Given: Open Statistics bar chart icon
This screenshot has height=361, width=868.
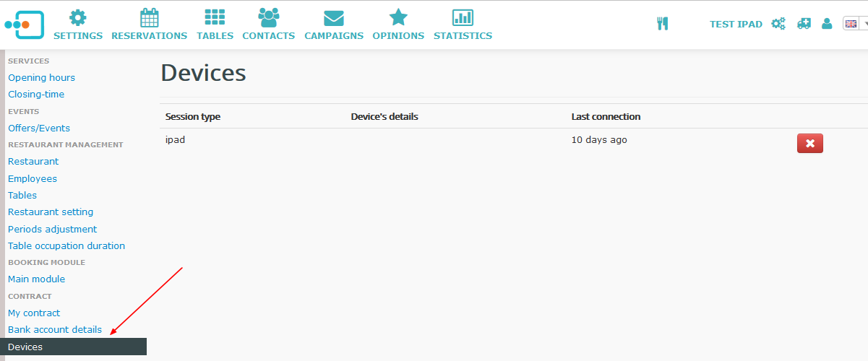Looking at the screenshot, I should coord(463,18).
